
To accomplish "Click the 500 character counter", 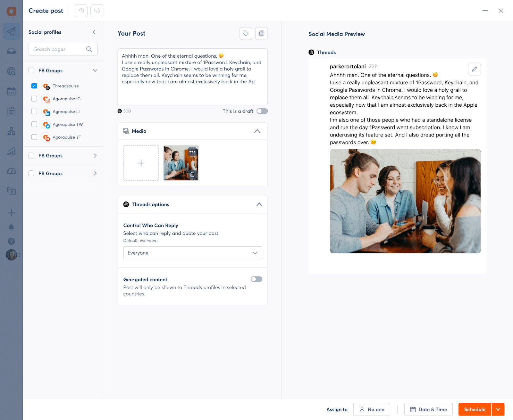I will tap(127, 111).
